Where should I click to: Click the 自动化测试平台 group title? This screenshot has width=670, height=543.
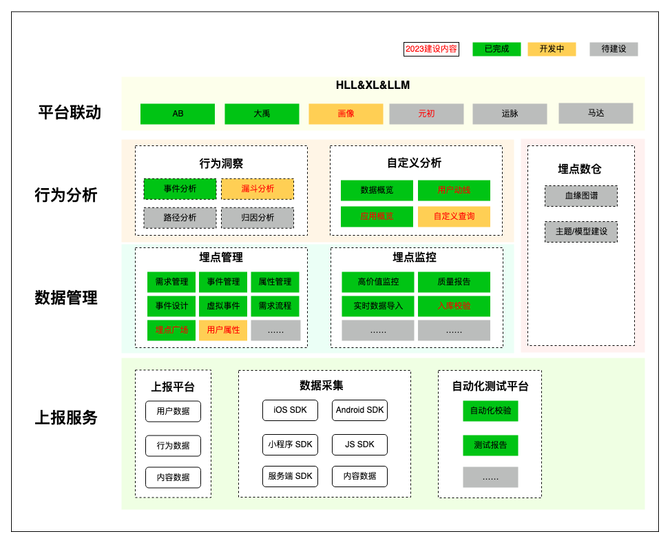point(490,387)
